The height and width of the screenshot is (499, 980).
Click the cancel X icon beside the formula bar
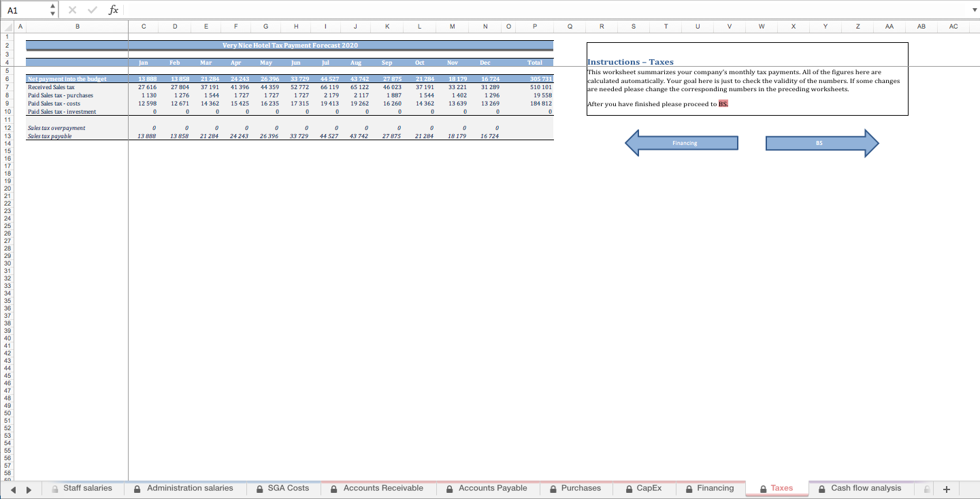[x=72, y=10]
